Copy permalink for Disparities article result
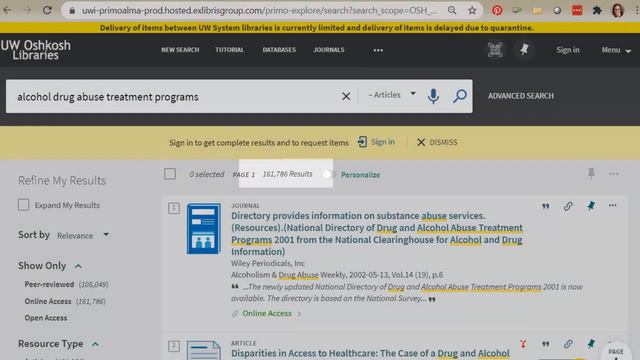This screenshot has height=360, width=640. pos(568,344)
